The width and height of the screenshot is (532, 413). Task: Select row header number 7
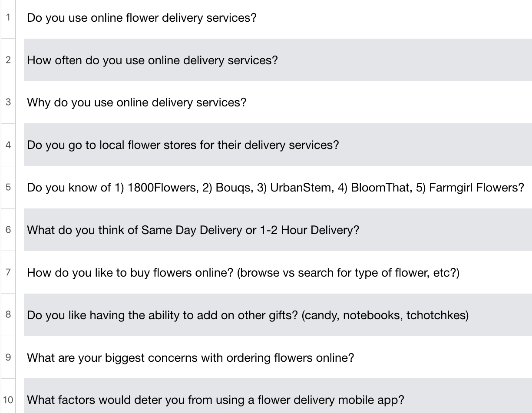(x=8, y=272)
